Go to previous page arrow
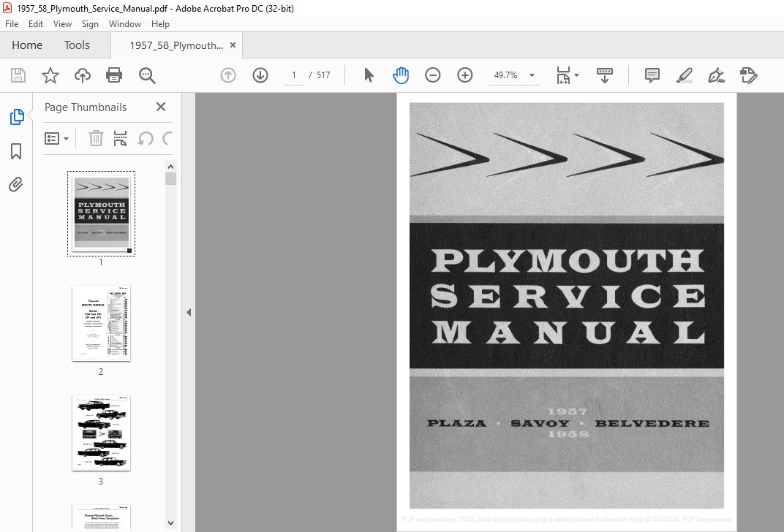This screenshot has width=784, height=532. pos(228,75)
